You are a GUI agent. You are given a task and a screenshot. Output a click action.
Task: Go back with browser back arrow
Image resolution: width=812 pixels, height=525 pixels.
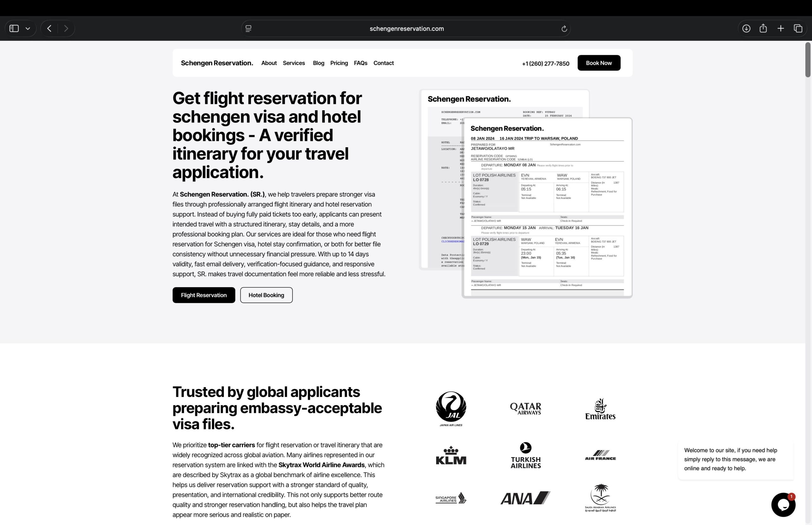49,29
